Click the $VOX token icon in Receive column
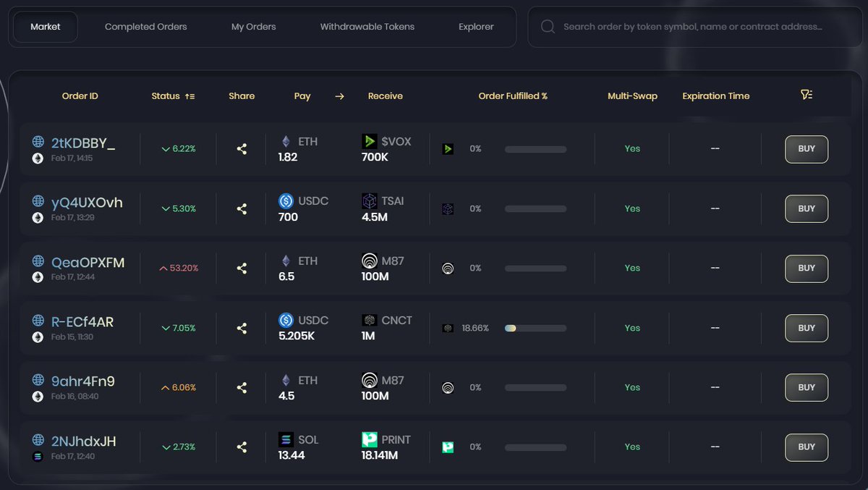The width and height of the screenshot is (868, 490). click(369, 141)
